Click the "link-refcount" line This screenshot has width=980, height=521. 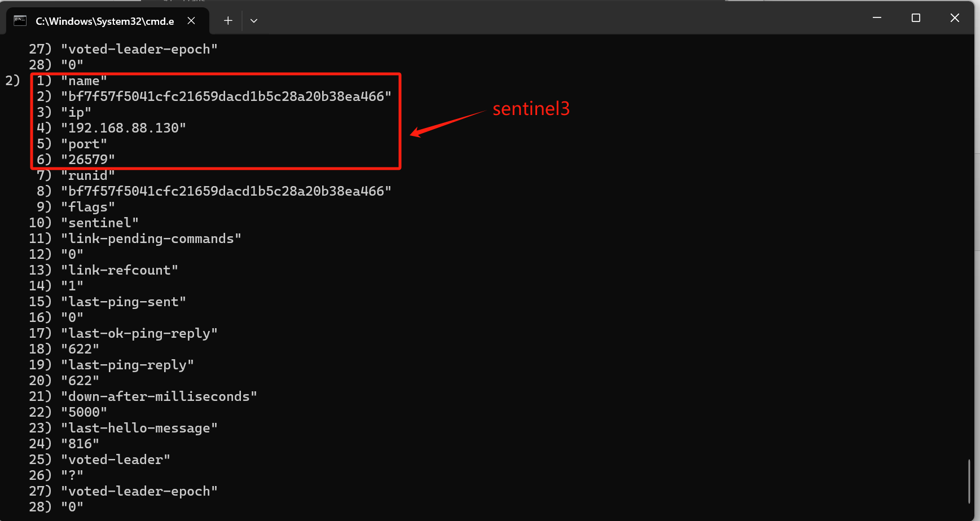click(x=120, y=271)
